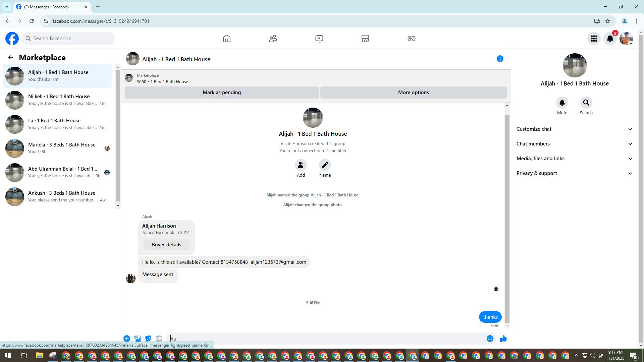Image resolution: width=644 pixels, height=362 pixels.
Task: Search in conversation using magnifier icon
Action: (x=586, y=103)
